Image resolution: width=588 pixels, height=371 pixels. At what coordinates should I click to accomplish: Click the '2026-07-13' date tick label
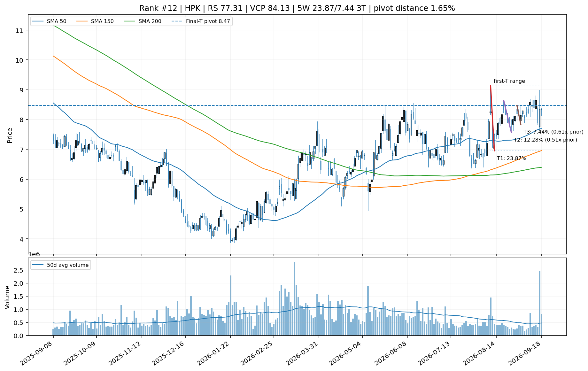coord(433,353)
